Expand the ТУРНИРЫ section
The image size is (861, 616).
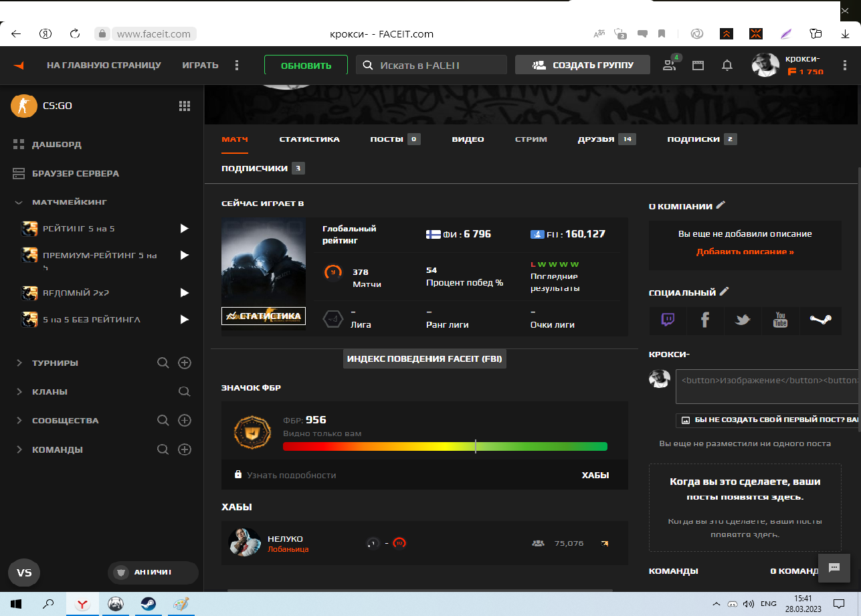[x=18, y=363]
